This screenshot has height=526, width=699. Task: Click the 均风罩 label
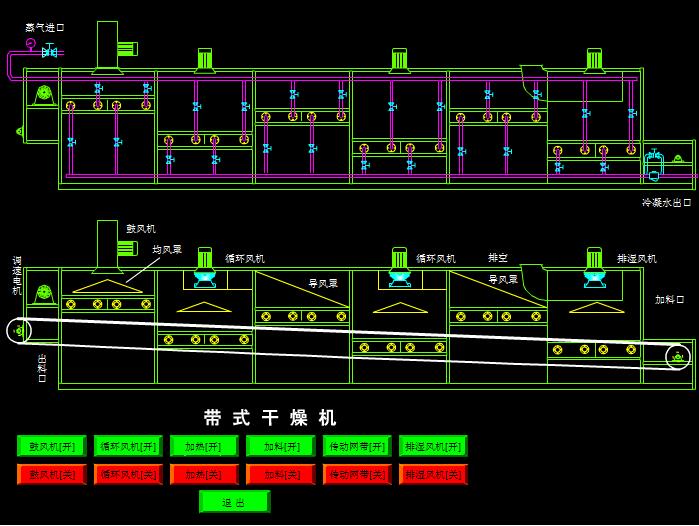(167, 249)
